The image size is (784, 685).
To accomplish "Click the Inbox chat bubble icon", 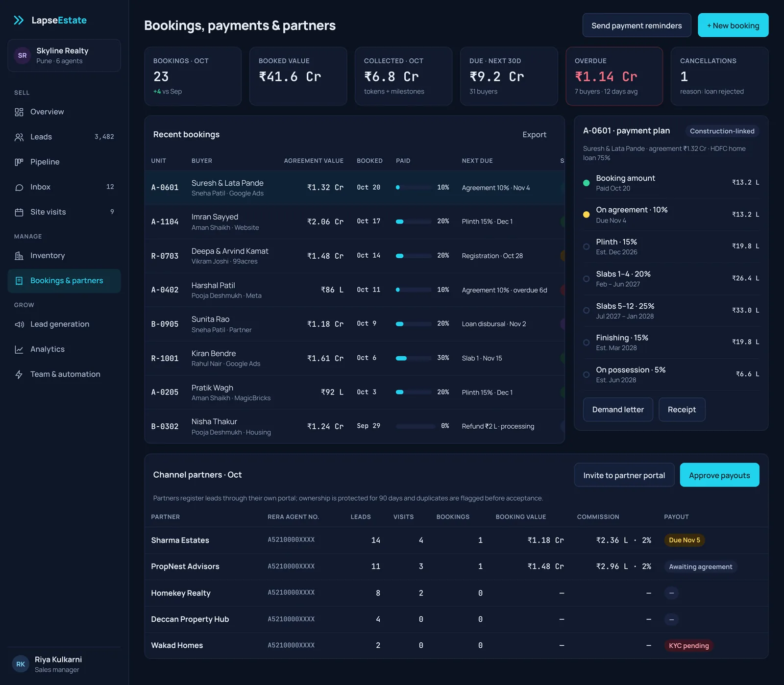I will click(x=19, y=187).
